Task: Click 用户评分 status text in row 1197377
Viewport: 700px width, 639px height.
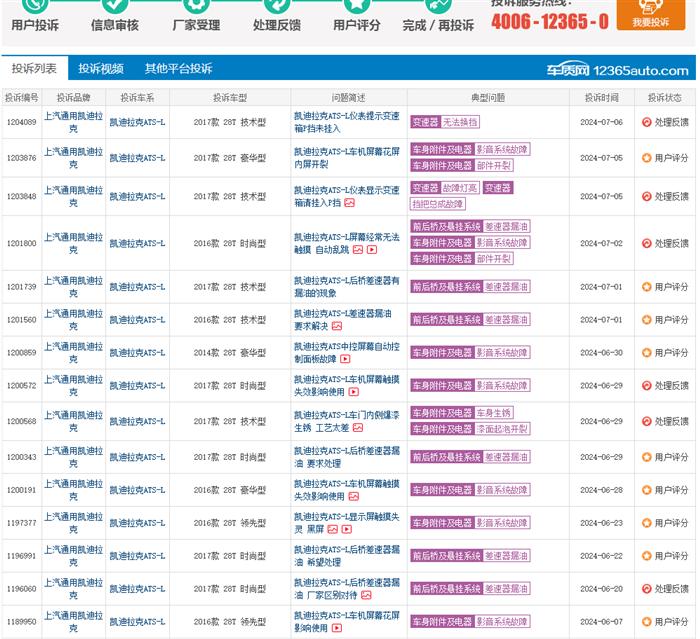Action: (671, 523)
